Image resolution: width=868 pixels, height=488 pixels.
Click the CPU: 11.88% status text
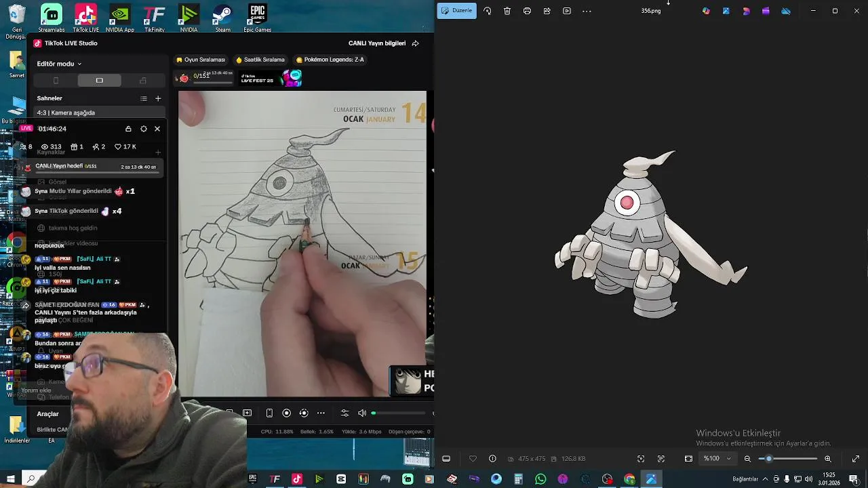277,432
